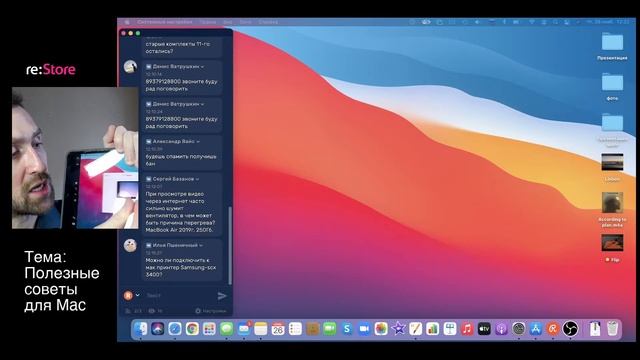Viewport: 640px width, 360px height.
Task: Open Mail app with unread badge
Action: (244, 329)
